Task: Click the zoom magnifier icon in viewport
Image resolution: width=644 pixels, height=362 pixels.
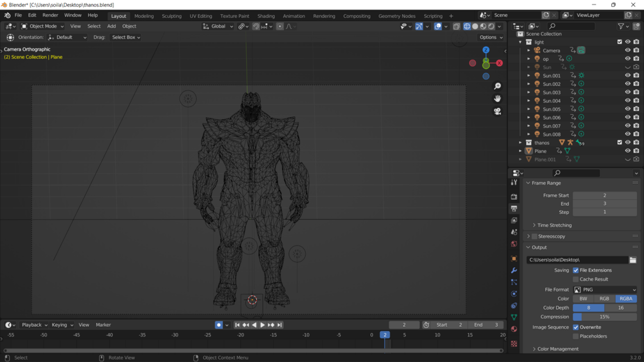Action: coord(497,86)
